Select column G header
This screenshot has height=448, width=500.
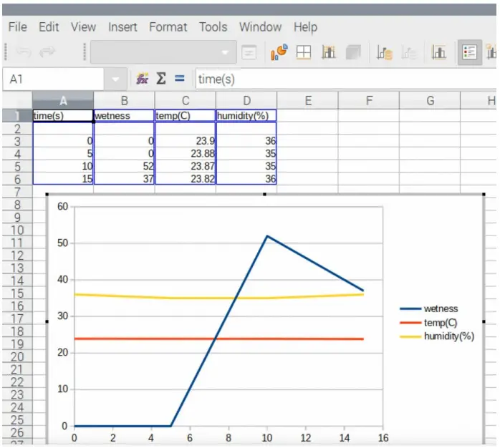coord(431,101)
